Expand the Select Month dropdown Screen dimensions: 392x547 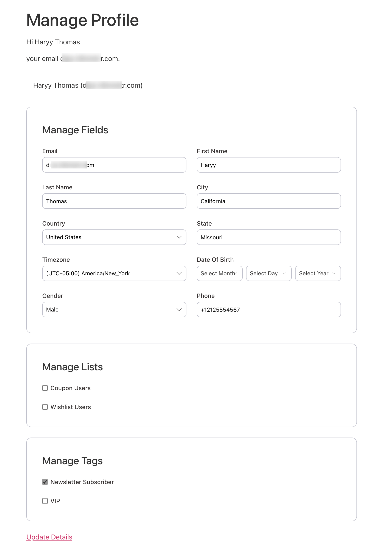(x=219, y=273)
